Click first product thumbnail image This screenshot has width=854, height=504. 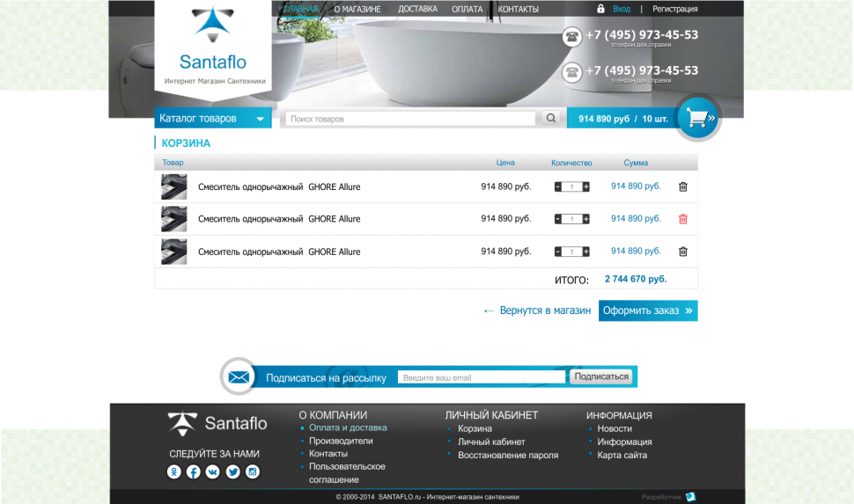coord(173,186)
